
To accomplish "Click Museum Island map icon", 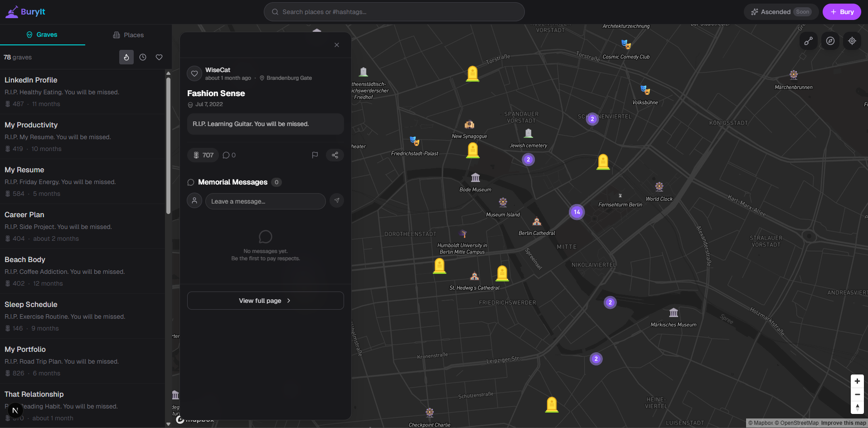I will [x=503, y=202].
